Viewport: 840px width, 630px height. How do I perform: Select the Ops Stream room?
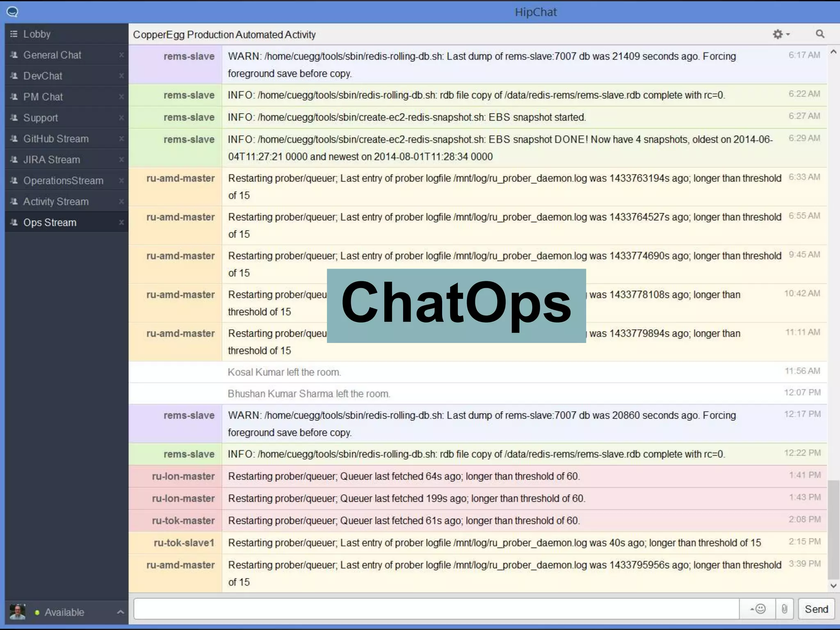tap(66, 222)
